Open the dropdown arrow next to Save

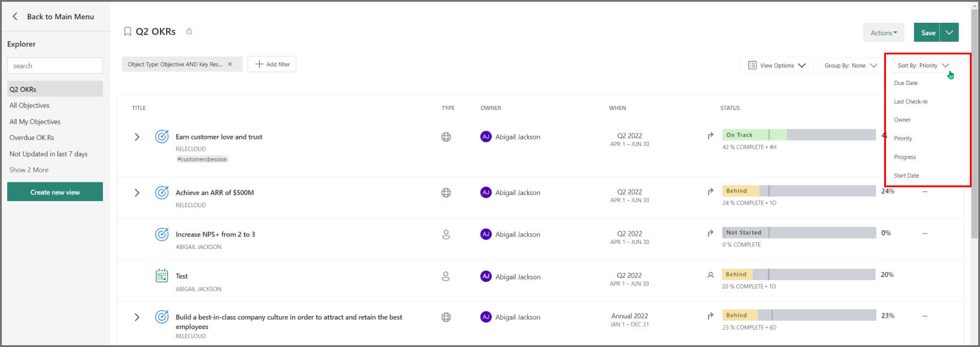(x=949, y=32)
